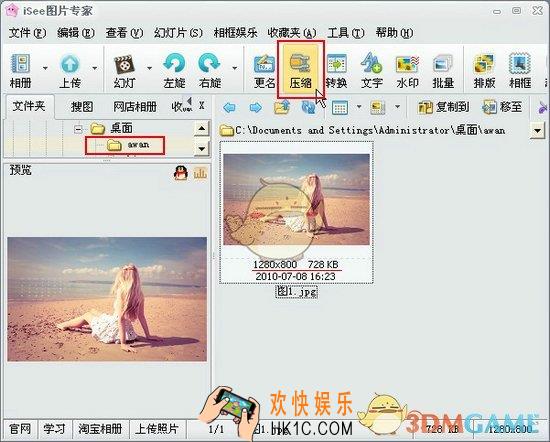Click the 学习 status bar button
Viewport: 550px width, 442px height.
click(x=54, y=429)
